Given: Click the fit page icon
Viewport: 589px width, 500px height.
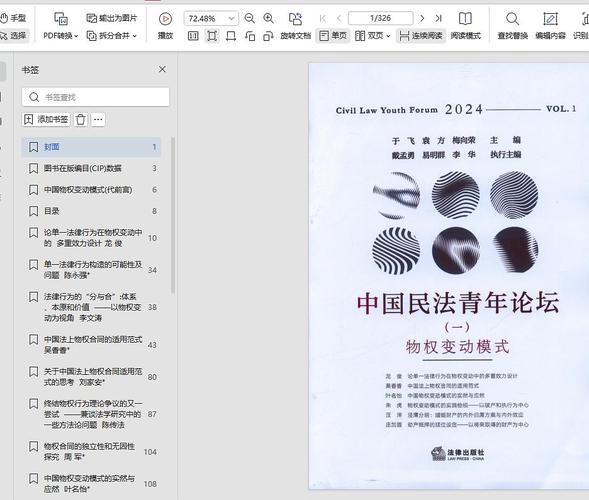Looking at the screenshot, I should [x=212, y=36].
